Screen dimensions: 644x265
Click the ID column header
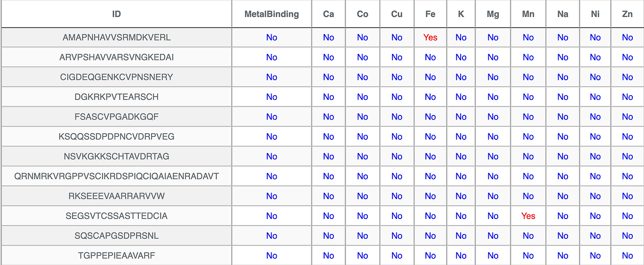[116, 14]
